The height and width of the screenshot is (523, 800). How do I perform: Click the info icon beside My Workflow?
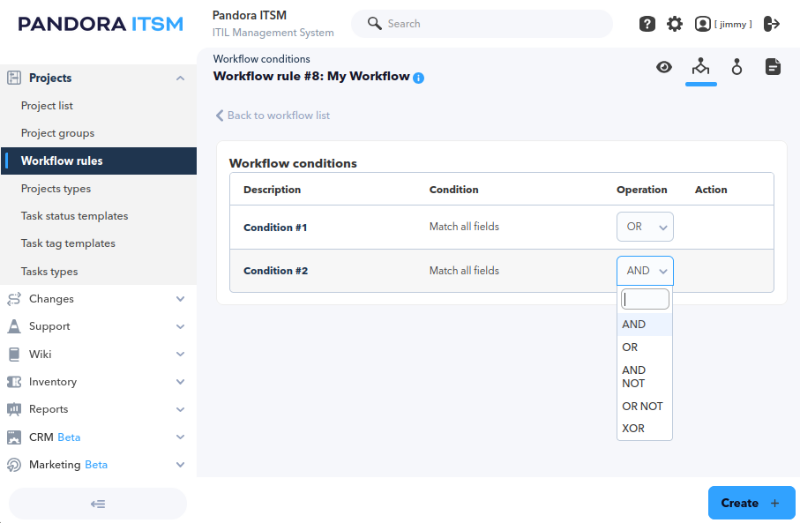418,78
